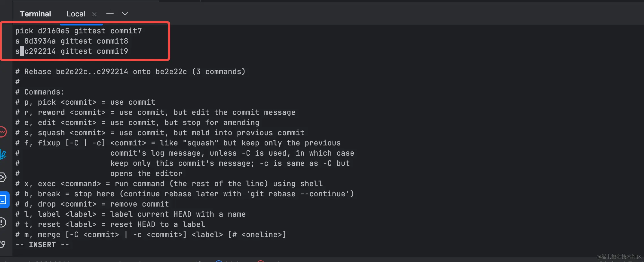Click the squash command description line
644x262 pixels.
(x=160, y=133)
